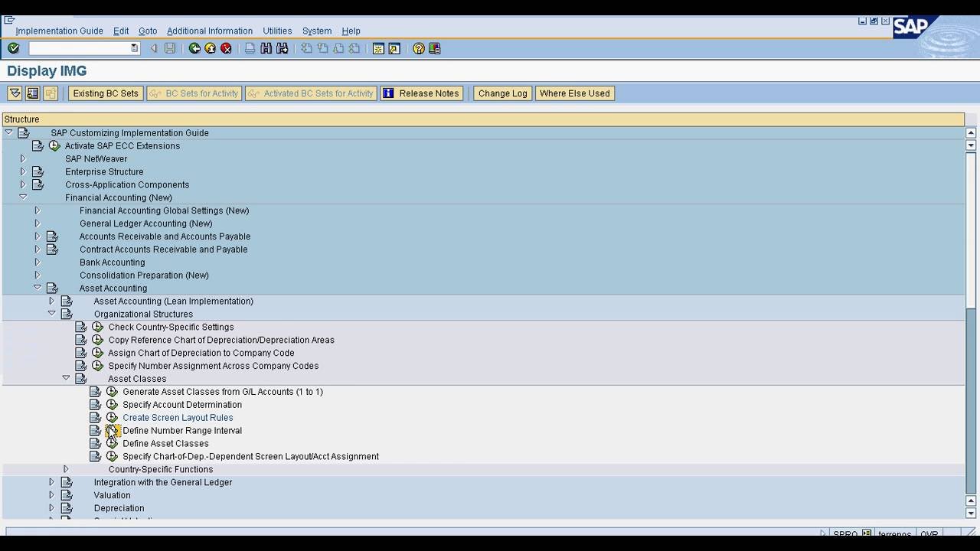Click the yellow Help question mark icon
Image resolution: width=980 pixels, height=551 pixels.
[418, 48]
